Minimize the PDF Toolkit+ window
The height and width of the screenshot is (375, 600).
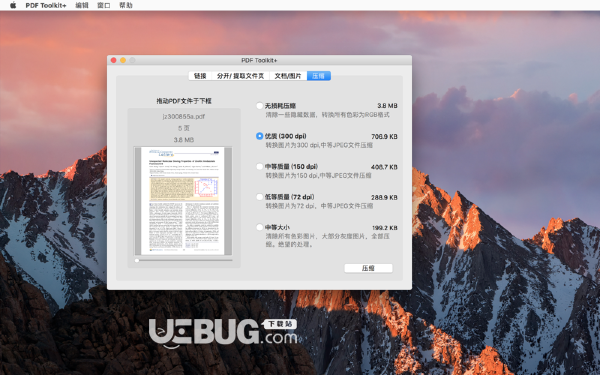point(123,60)
